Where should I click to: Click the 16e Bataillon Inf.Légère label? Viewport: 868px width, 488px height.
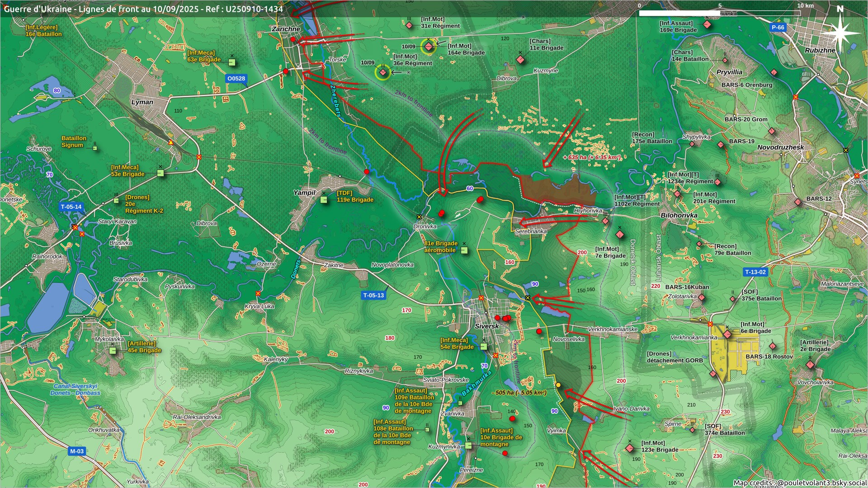pyautogui.click(x=43, y=31)
